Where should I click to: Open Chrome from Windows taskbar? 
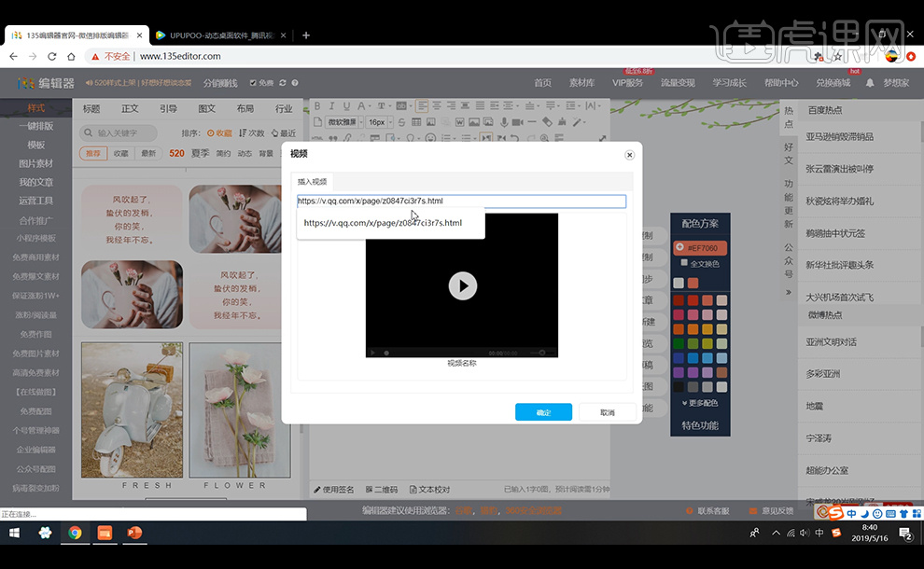coord(75,533)
